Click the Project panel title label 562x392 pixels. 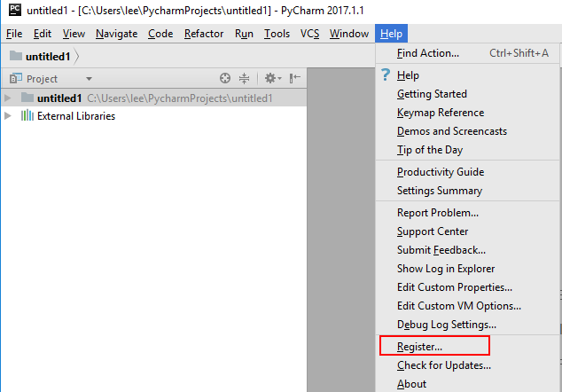coord(42,79)
